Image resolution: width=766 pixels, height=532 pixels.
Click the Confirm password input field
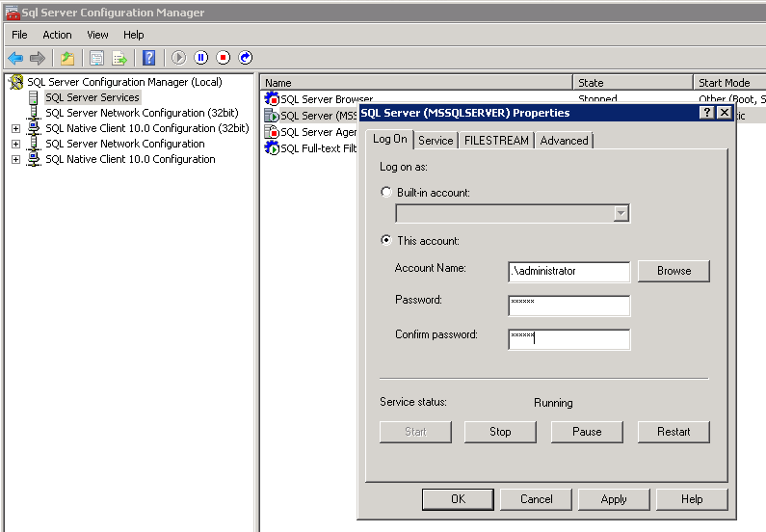[x=569, y=339]
